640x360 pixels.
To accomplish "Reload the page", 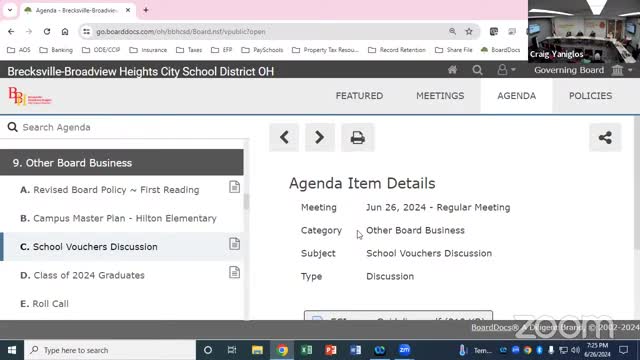I will click(47, 31).
